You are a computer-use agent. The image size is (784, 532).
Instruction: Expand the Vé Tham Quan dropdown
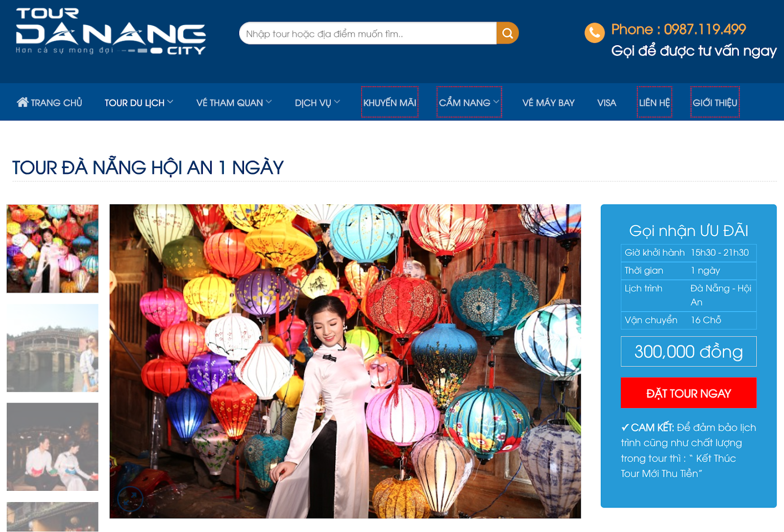[269, 102]
